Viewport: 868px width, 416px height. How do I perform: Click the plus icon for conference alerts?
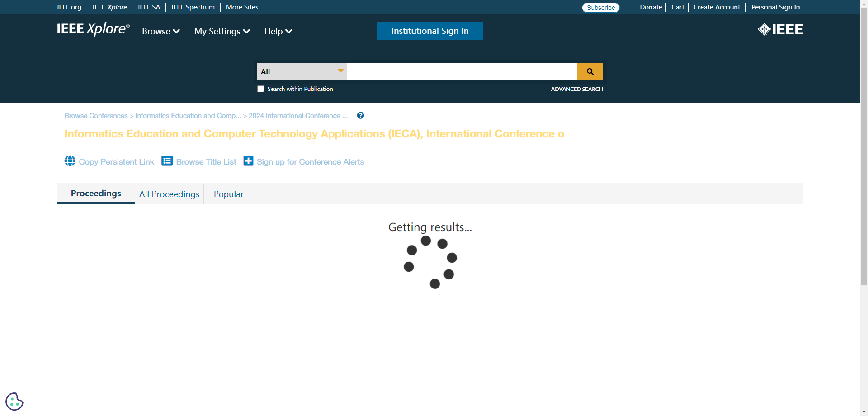[x=248, y=161]
